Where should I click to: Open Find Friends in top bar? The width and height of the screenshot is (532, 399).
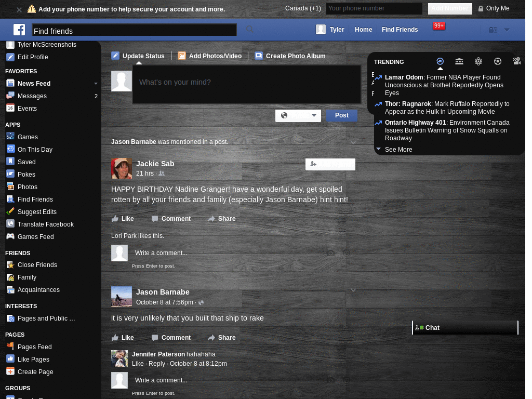coord(400,30)
